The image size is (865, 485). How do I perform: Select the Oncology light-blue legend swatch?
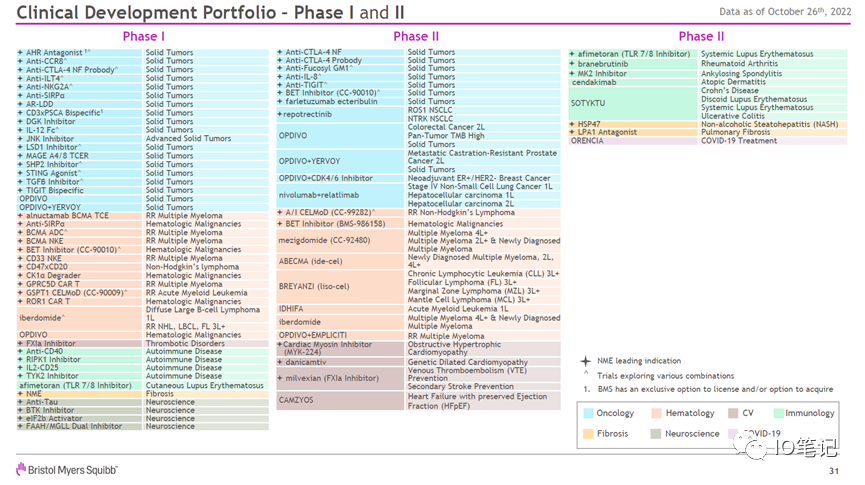pyautogui.click(x=588, y=413)
